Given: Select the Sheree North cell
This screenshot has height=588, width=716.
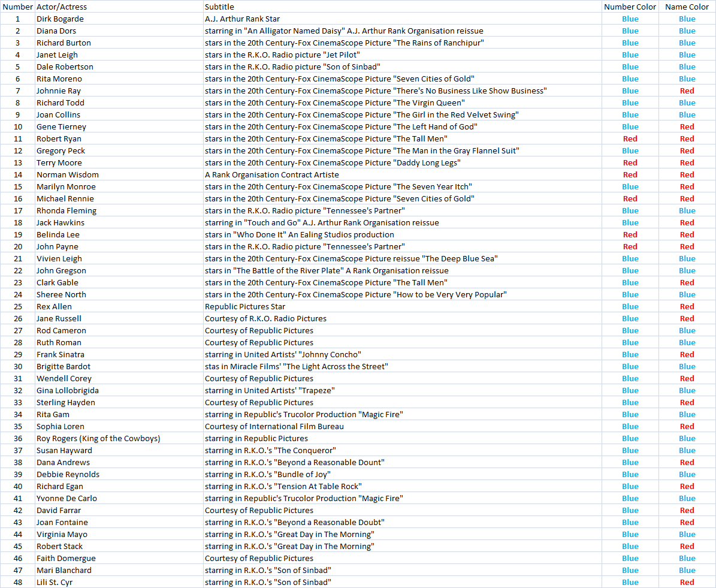Looking at the screenshot, I should tap(119, 295).
